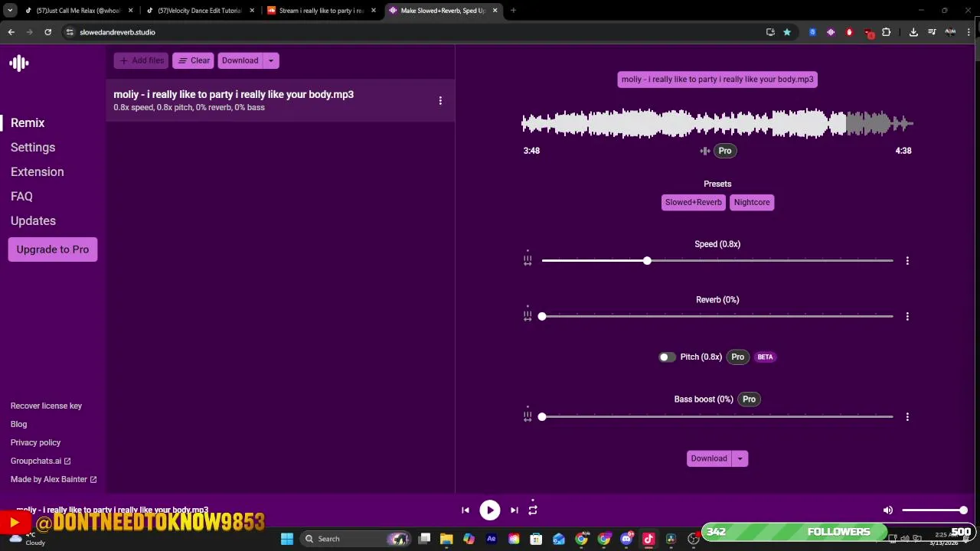Open Settings in the sidebar
The height and width of the screenshot is (551, 980).
(33, 148)
